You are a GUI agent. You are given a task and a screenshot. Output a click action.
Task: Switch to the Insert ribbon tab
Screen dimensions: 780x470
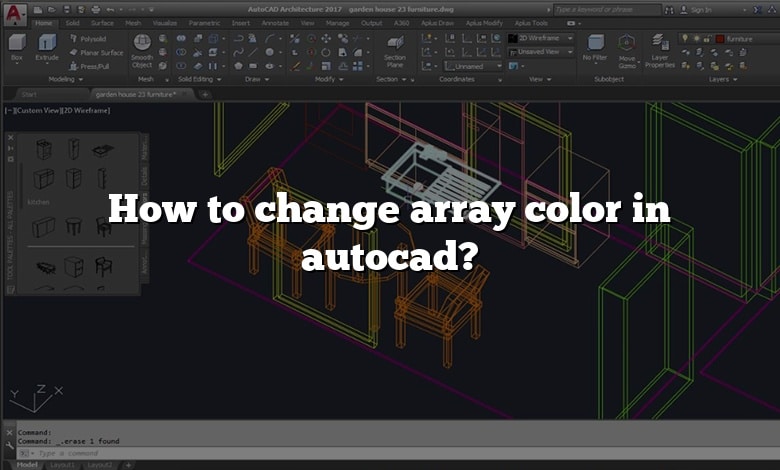pos(241,22)
